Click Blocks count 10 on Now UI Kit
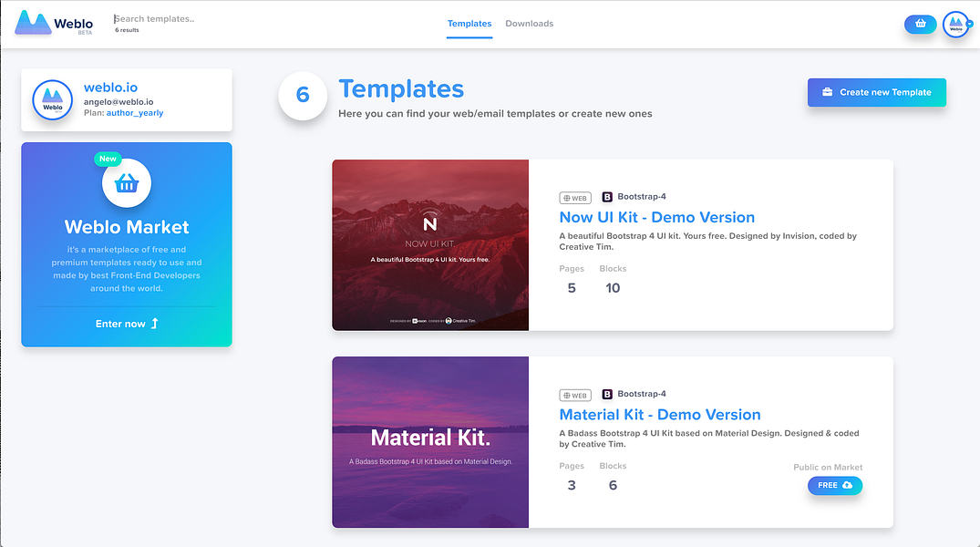 pyautogui.click(x=613, y=288)
